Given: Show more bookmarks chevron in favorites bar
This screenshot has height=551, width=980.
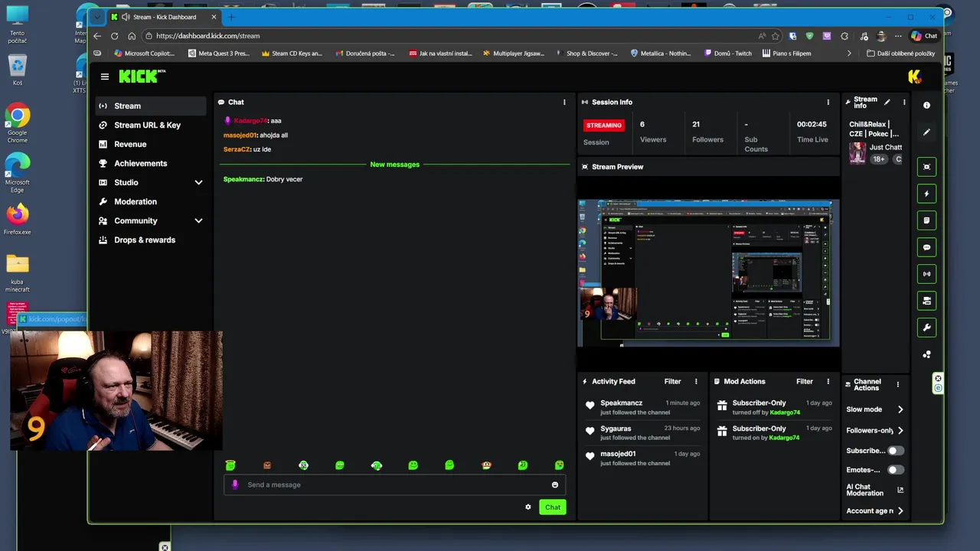Looking at the screenshot, I should [848, 54].
